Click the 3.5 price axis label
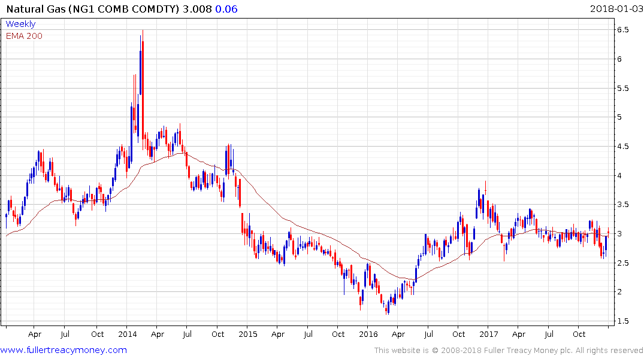The height and width of the screenshot is (359, 644). coord(622,205)
